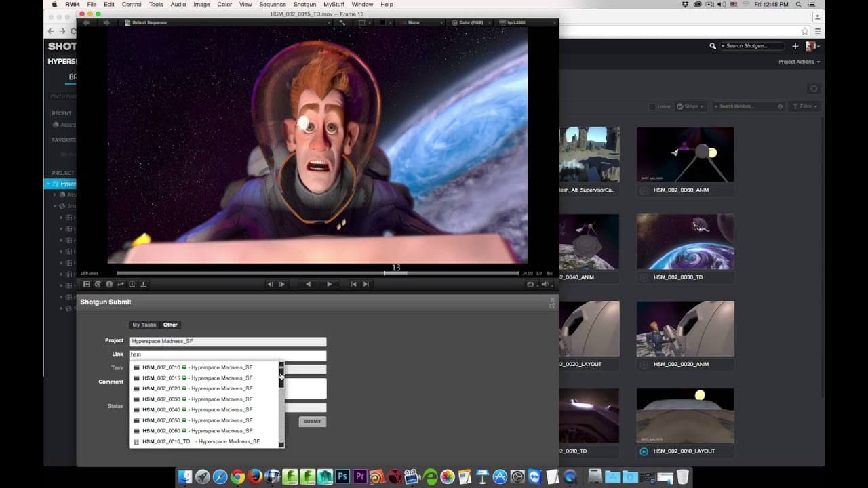Image resolution: width=868 pixels, height=488 pixels.
Task: Click the Project field with Hyperspace Madness_SF
Action: [228, 342]
